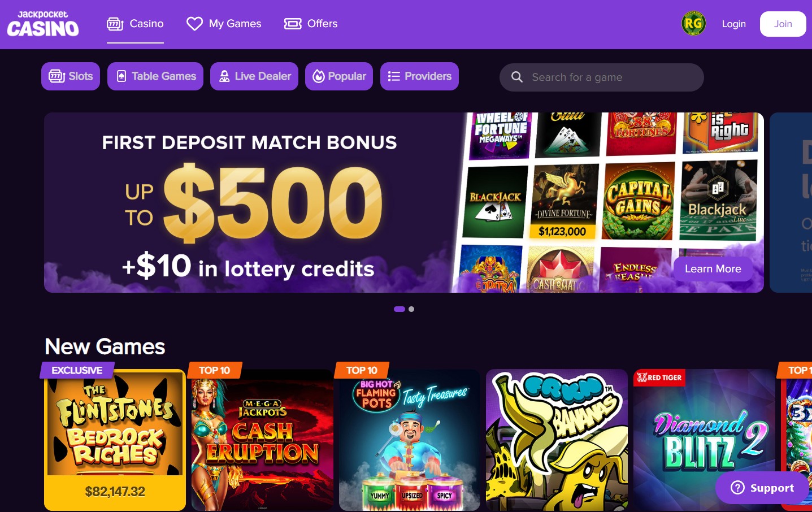Image resolution: width=812 pixels, height=512 pixels.
Task: Select the second carousel indicator dot
Action: point(411,309)
